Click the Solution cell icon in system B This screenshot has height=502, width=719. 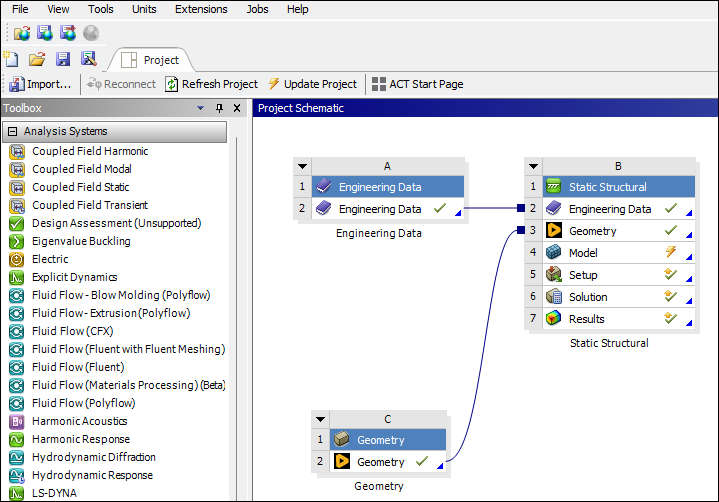pyautogui.click(x=553, y=297)
